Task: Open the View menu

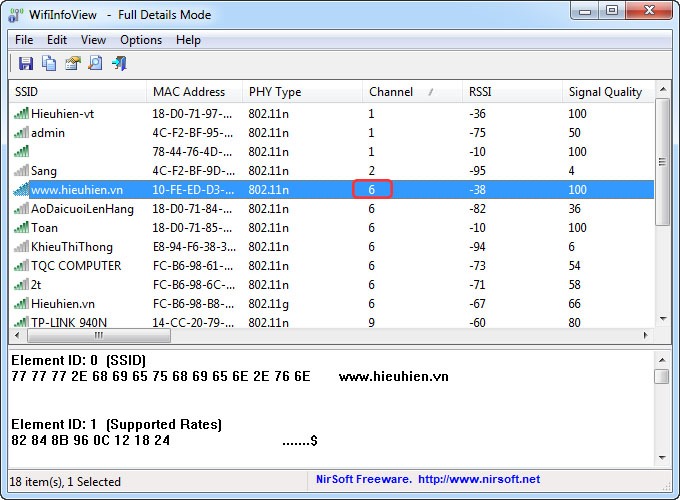Action: coord(93,40)
